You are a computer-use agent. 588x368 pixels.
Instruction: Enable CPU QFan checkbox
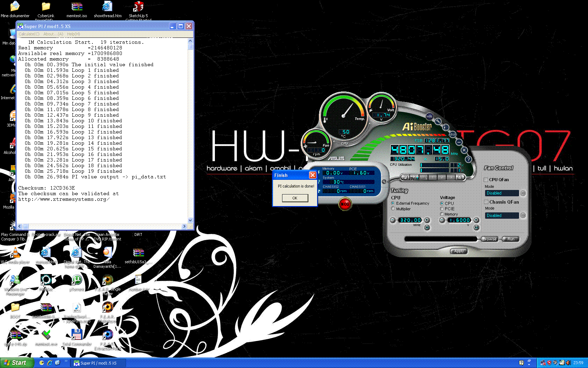[x=486, y=180]
